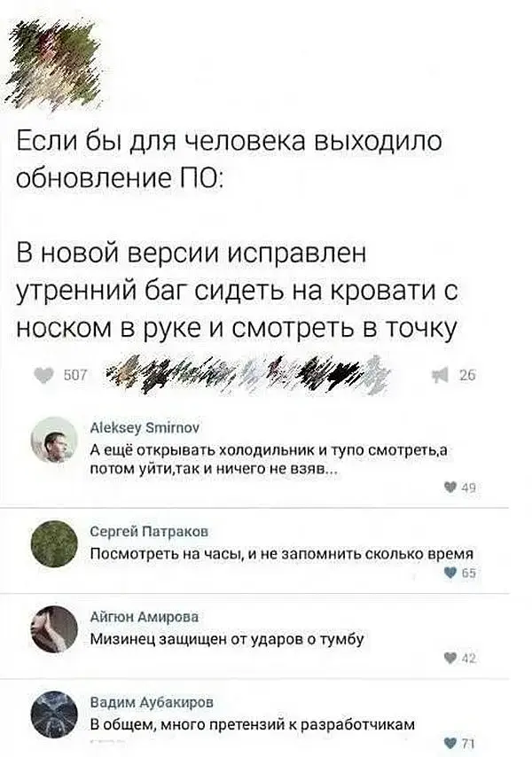Open Aleksey Smirnov's avatar photo
The width and height of the screenshot is (532, 757).
(x=54, y=440)
